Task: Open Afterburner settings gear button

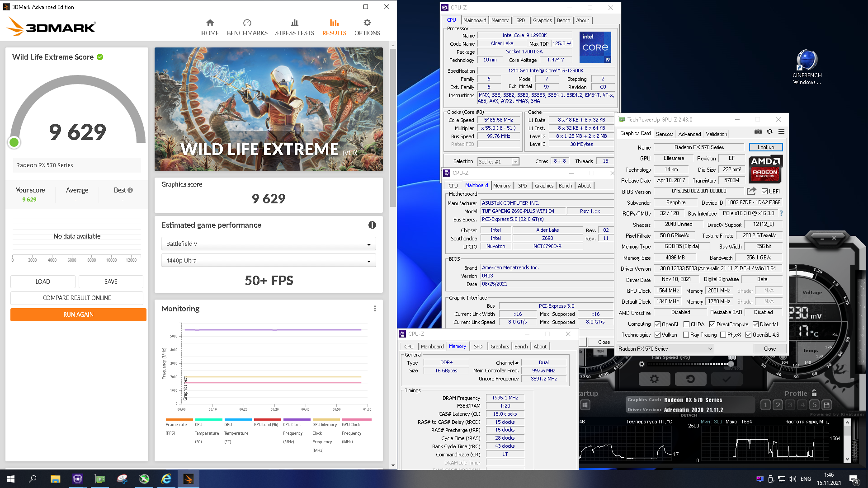Action: (654, 379)
